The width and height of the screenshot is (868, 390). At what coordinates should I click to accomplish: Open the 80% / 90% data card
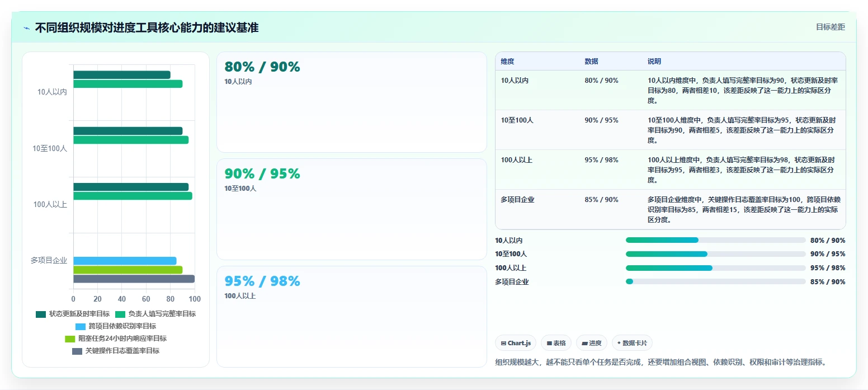[352, 102]
